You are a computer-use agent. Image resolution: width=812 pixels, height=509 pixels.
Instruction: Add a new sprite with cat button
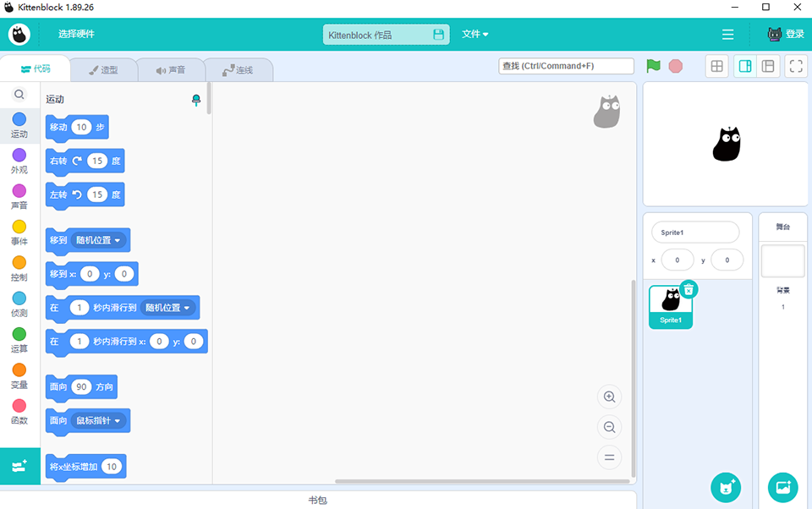click(x=726, y=488)
